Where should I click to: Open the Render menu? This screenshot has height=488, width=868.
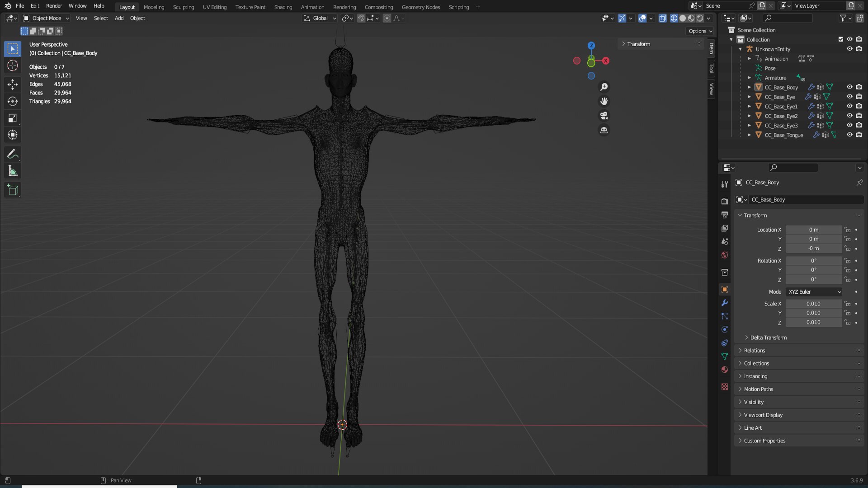tap(54, 6)
